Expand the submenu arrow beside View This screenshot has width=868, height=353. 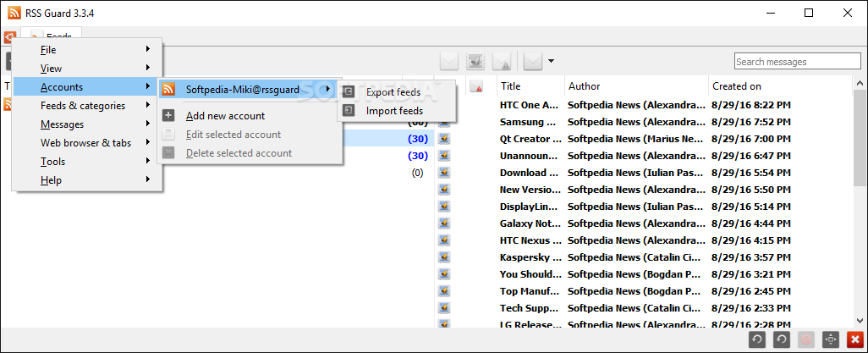click(x=148, y=68)
